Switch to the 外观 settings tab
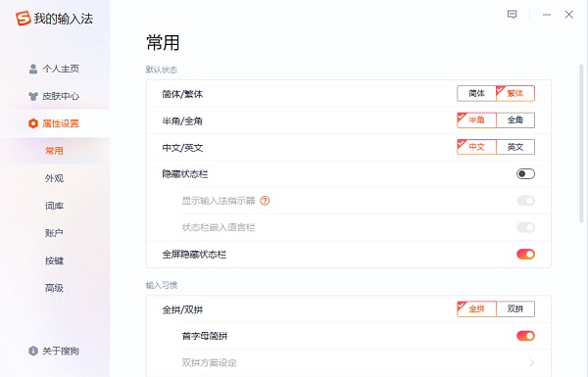This screenshot has height=377, width=588. 54,178
